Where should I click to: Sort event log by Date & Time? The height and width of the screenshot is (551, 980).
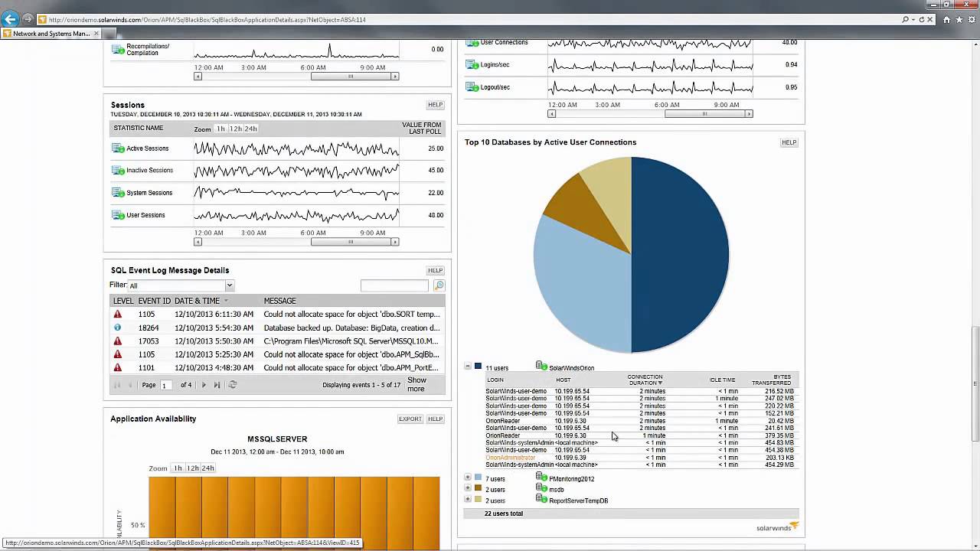coord(197,301)
